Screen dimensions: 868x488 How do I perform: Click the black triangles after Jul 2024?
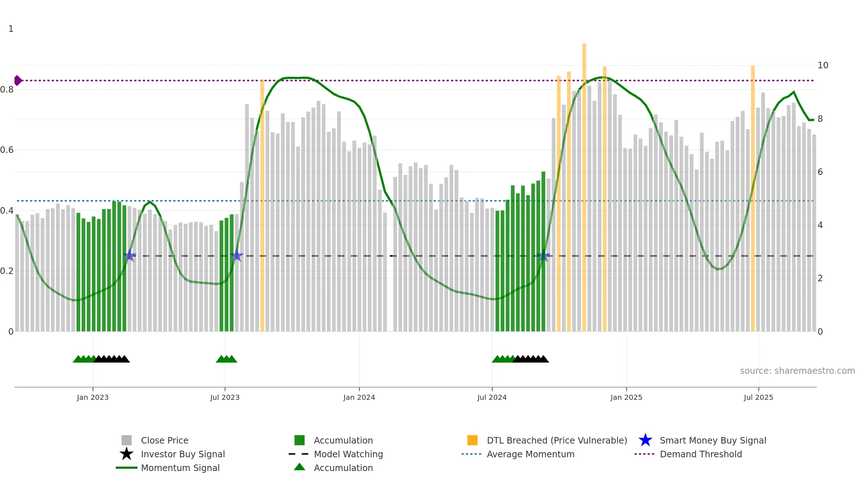[x=531, y=359]
